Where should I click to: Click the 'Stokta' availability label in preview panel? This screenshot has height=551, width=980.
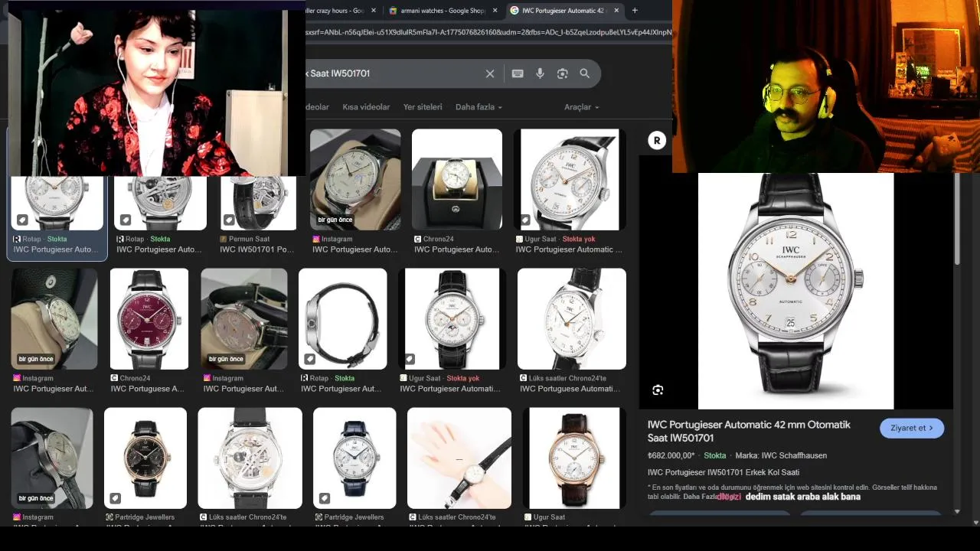pos(714,455)
